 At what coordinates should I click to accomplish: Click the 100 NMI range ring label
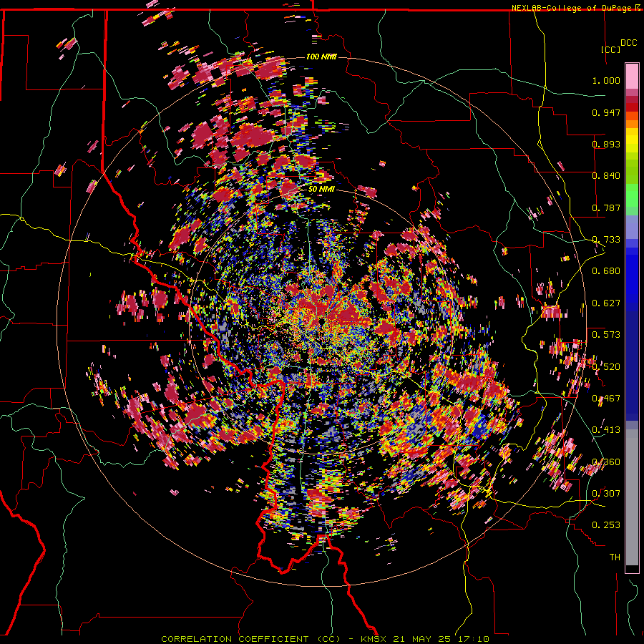click(x=321, y=57)
